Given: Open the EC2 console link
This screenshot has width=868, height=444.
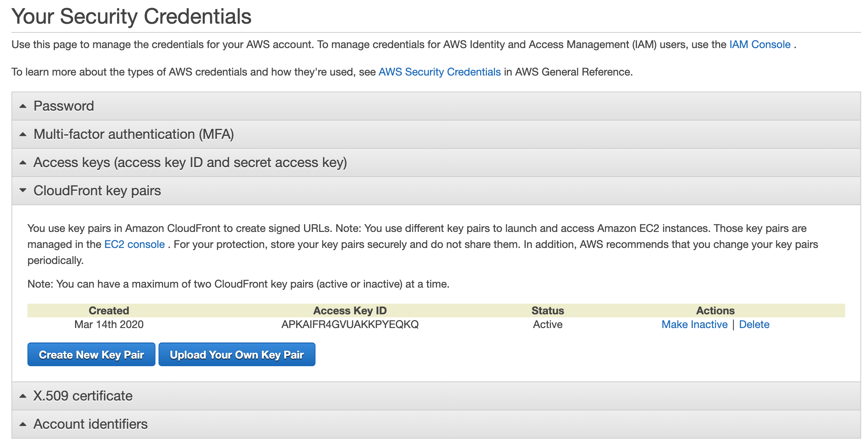Looking at the screenshot, I should [x=135, y=245].
